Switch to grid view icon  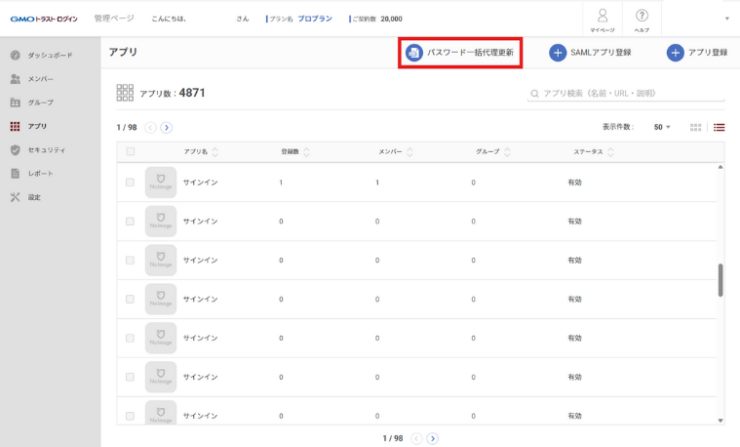tap(696, 128)
